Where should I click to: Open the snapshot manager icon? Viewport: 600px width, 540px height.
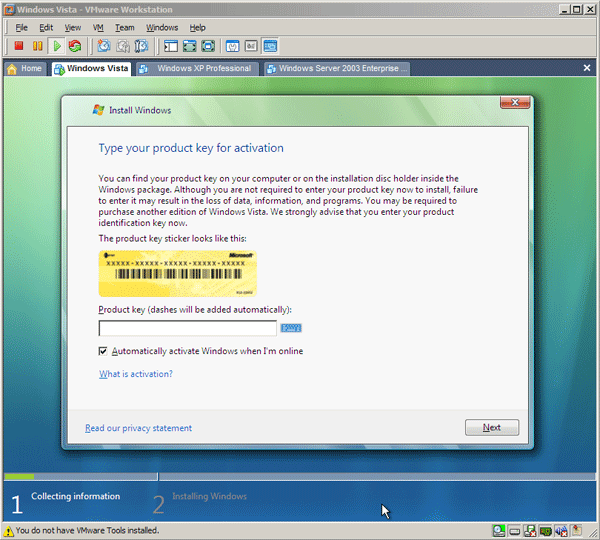click(142, 46)
